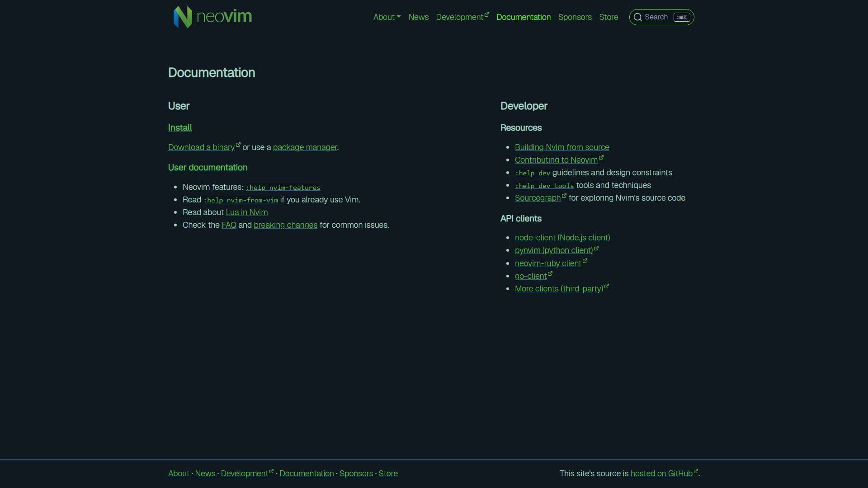This screenshot has width=868, height=488.
Task: Click Lua in Nvim link
Action: (x=247, y=212)
